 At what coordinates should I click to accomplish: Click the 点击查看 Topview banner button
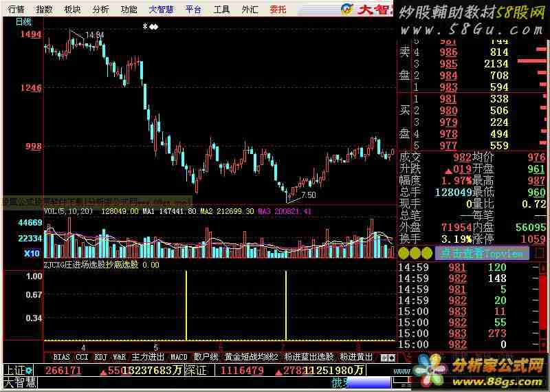pos(483,253)
